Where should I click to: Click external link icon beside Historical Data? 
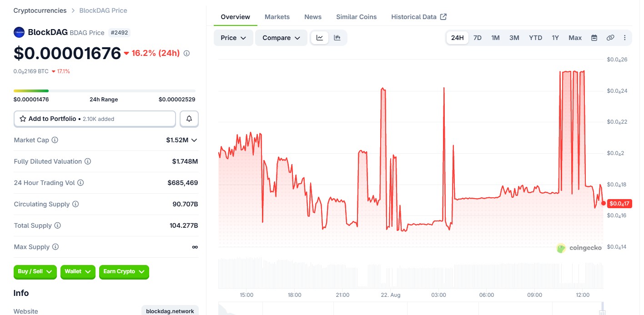(x=443, y=17)
